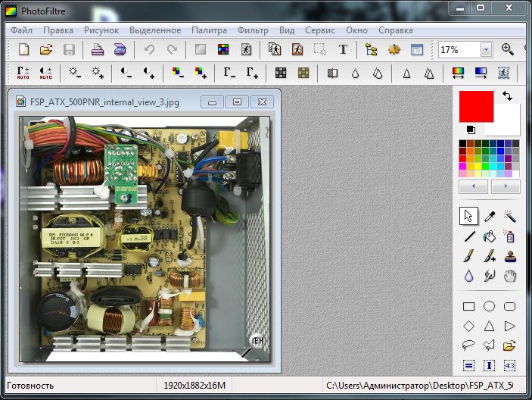The width and height of the screenshot is (532, 400).
Task: Click the Save floppy disk icon
Action: (69, 49)
